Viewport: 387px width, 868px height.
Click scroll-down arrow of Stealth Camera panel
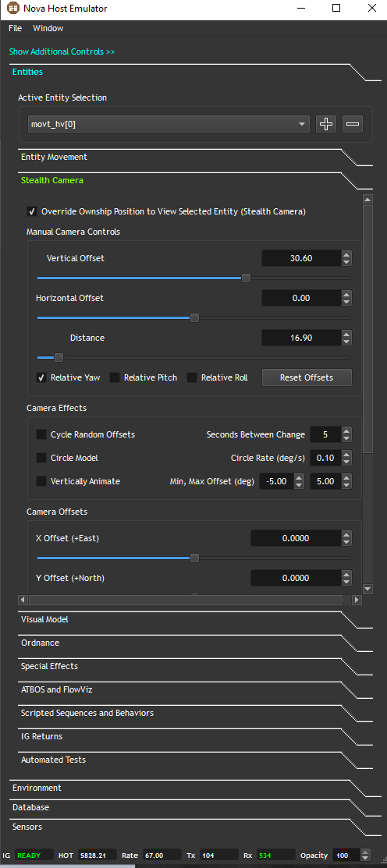367,589
